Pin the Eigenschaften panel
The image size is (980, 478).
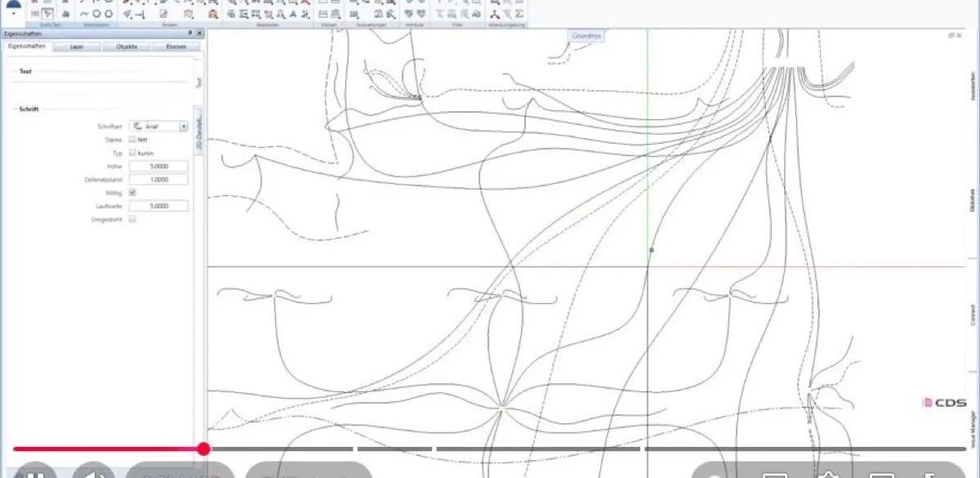coord(190,34)
